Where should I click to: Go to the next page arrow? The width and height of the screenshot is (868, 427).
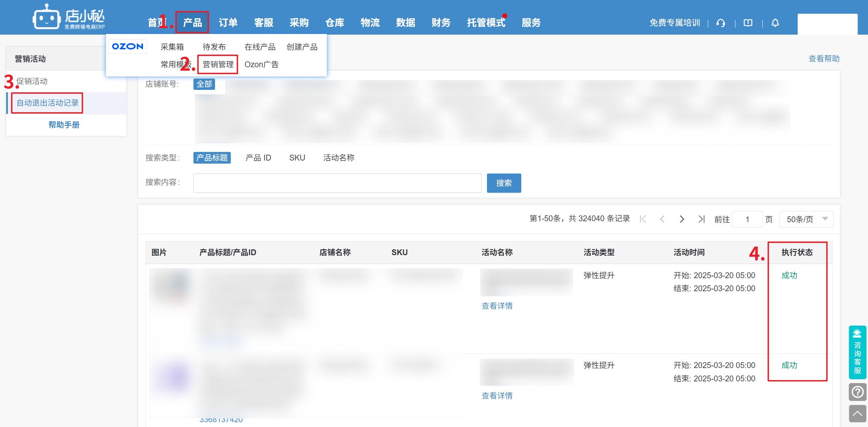[x=682, y=219]
